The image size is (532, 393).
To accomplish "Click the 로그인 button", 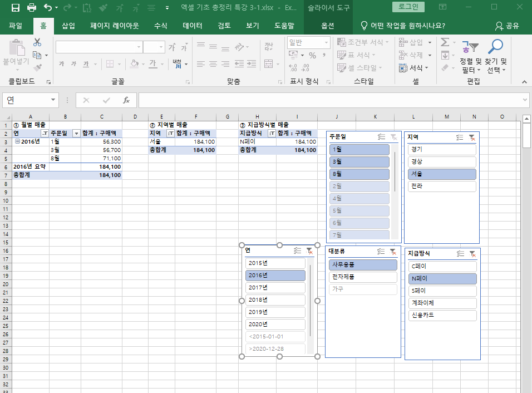I will (x=408, y=7).
